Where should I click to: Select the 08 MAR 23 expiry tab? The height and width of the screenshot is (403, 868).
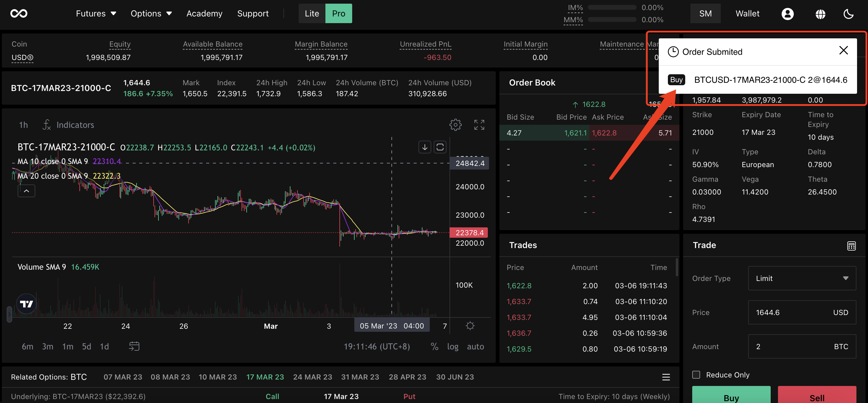pyautogui.click(x=170, y=377)
